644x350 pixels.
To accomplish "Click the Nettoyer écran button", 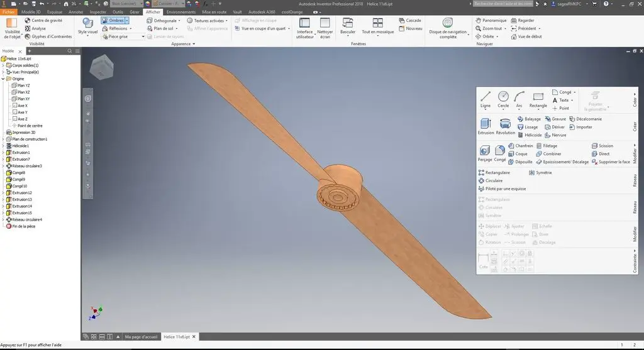I will 325,28.
